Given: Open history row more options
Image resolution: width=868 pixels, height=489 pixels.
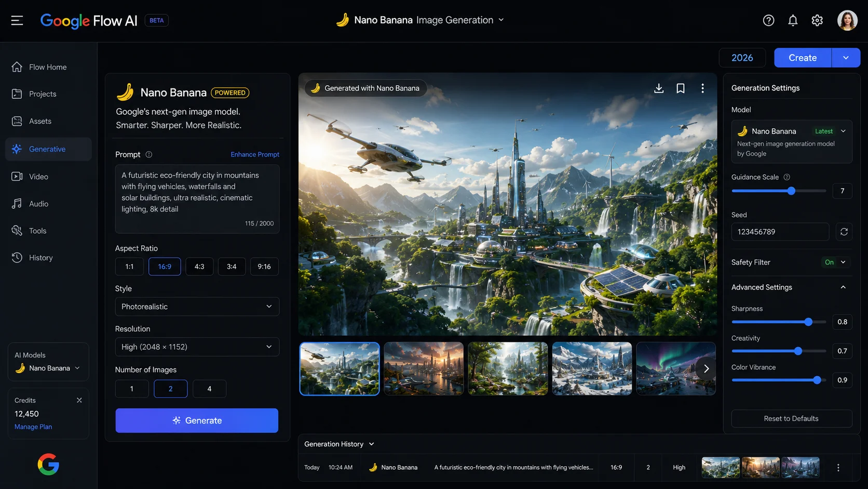Looking at the screenshot, I should tap(838, 468).
